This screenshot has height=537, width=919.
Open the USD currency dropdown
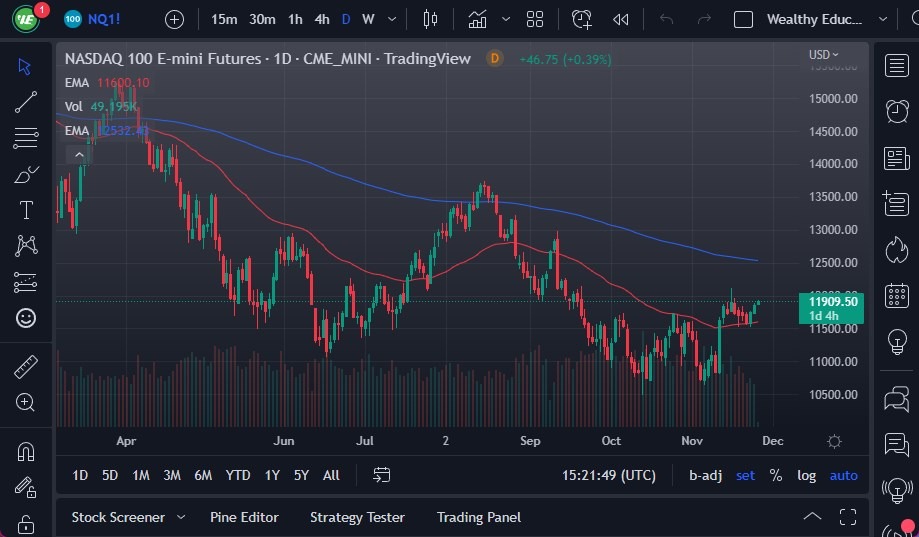[x=824, y=54]
